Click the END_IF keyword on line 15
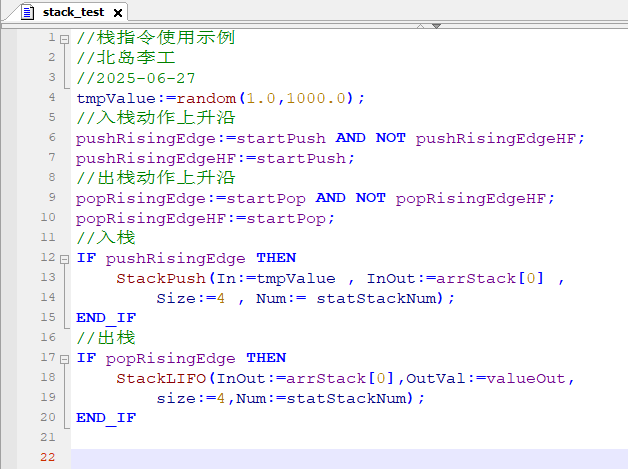 point(106,318)
